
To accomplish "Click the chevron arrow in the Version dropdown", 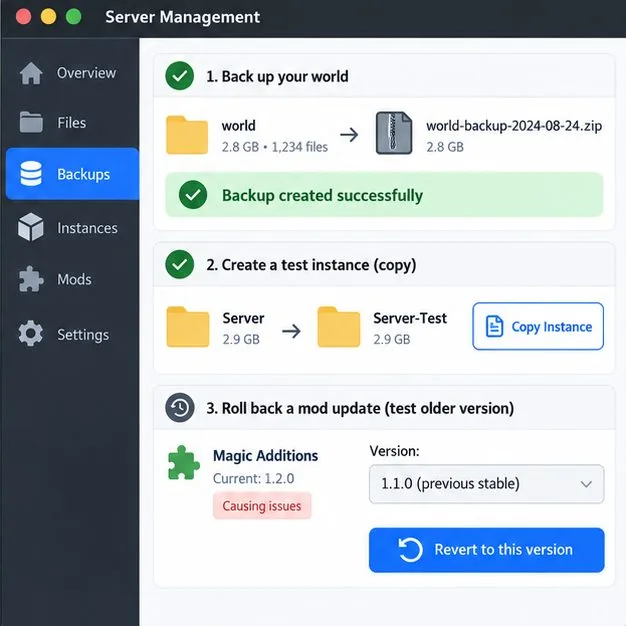I will pos(586,484).
